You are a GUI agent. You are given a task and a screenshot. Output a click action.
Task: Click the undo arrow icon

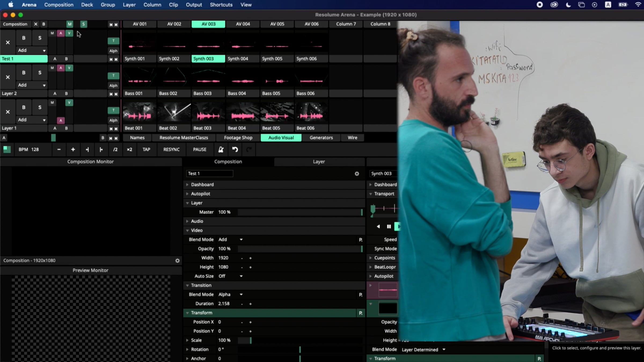[x=235, y=149]
